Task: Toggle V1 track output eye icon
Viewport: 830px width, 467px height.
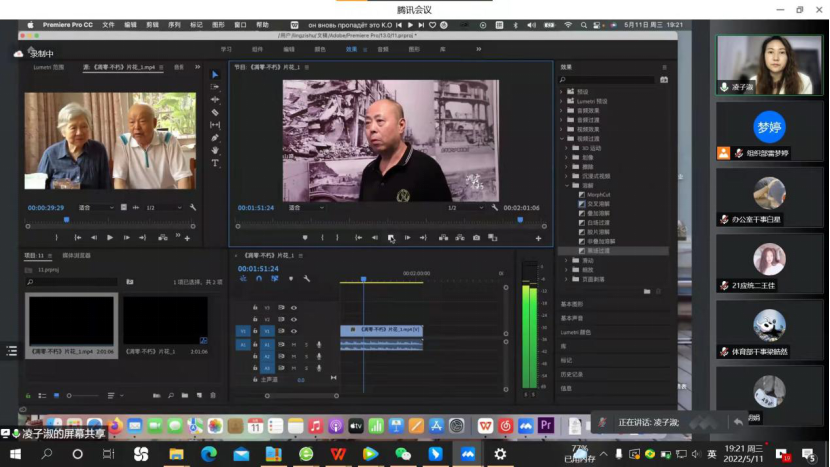Action: point(294,331)
